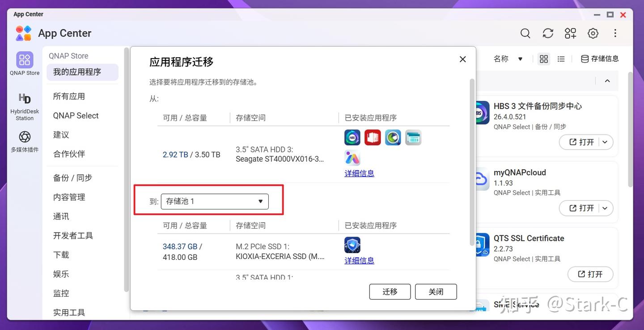
Task: Select 建议 in sidebar
Action: point(61,135)
